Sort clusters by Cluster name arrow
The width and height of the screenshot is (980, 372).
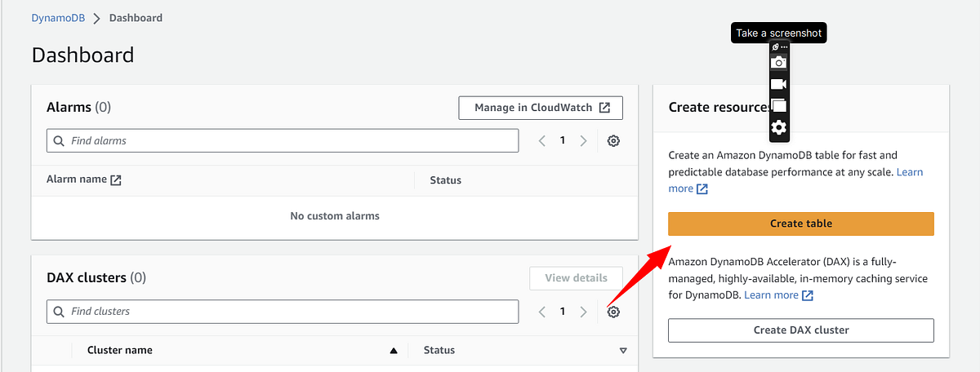(394, 351)
